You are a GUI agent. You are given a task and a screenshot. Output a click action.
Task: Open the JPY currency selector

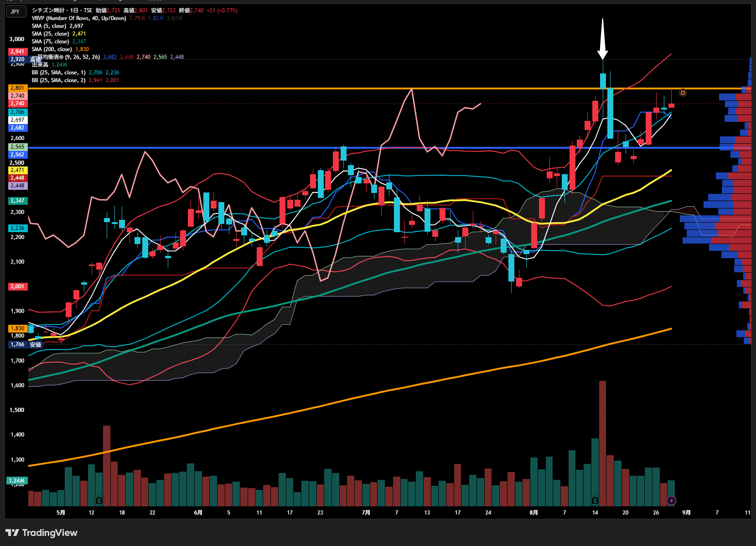[x=16, y=11]
